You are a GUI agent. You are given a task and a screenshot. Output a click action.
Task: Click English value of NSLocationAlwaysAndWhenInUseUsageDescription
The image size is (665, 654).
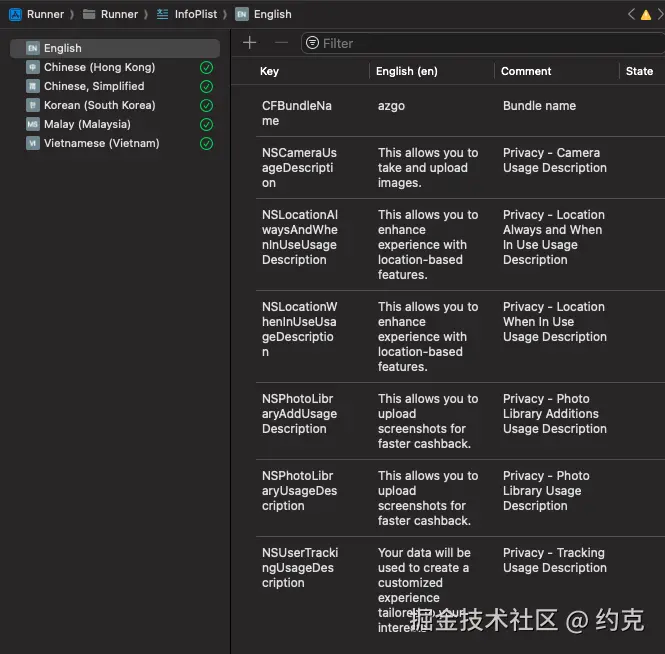pos(428,245)
